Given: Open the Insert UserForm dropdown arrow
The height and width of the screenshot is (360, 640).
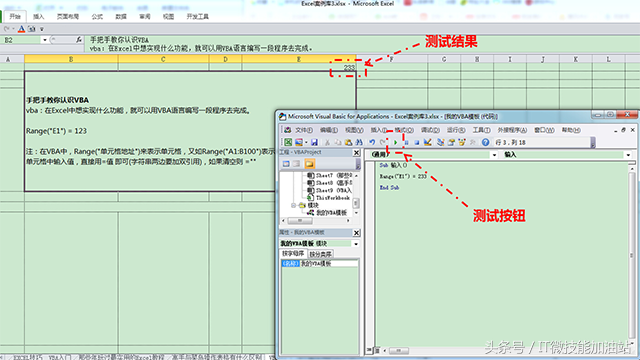Looking at the screenshot, I should [305, 142].
